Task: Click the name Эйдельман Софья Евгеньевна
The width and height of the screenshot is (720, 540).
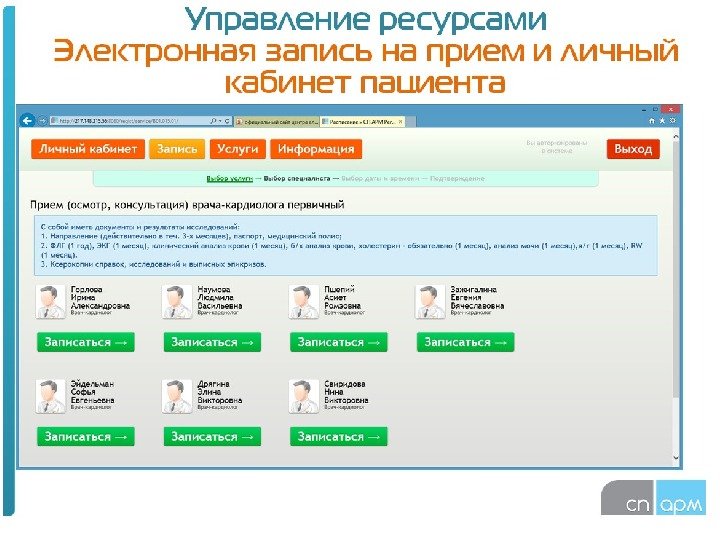Action: (x=92, y=392)
